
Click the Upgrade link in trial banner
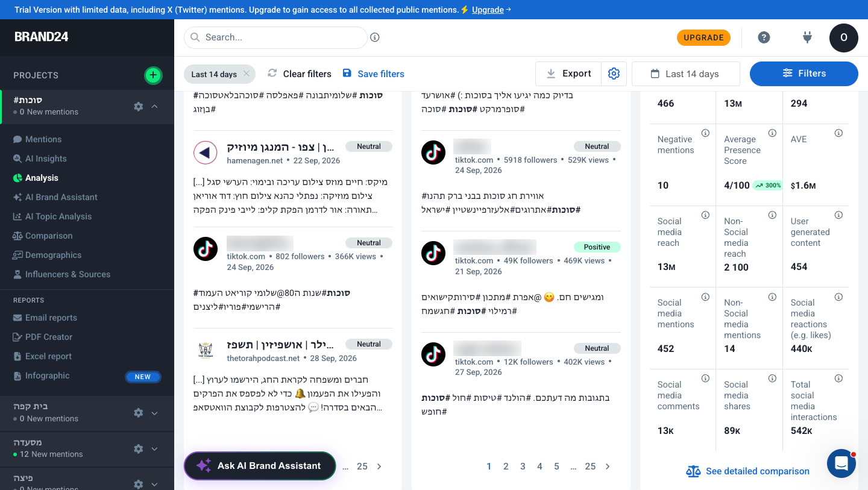(x=488, y=10)
